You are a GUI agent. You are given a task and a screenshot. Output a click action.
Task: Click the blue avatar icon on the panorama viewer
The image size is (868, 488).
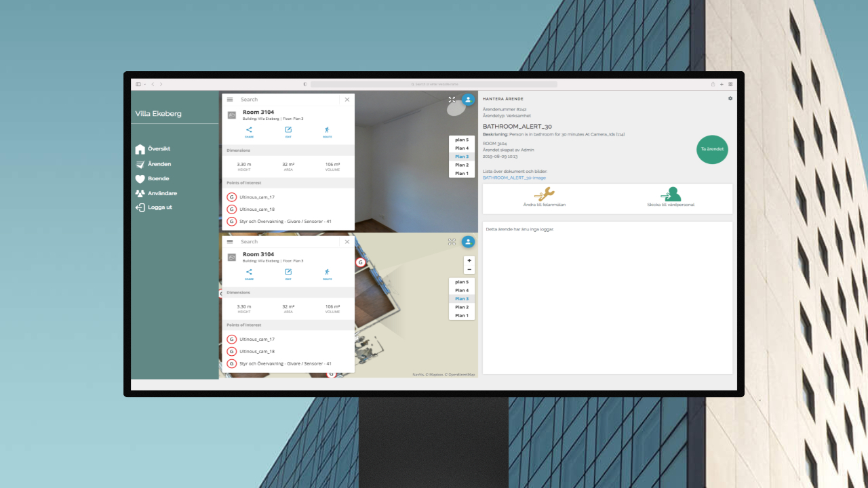(468, 100)
